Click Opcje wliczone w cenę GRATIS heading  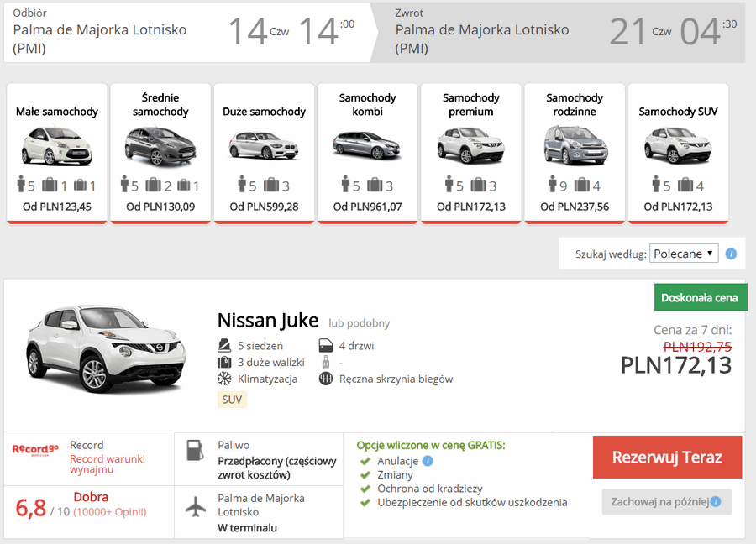point(431,445)
